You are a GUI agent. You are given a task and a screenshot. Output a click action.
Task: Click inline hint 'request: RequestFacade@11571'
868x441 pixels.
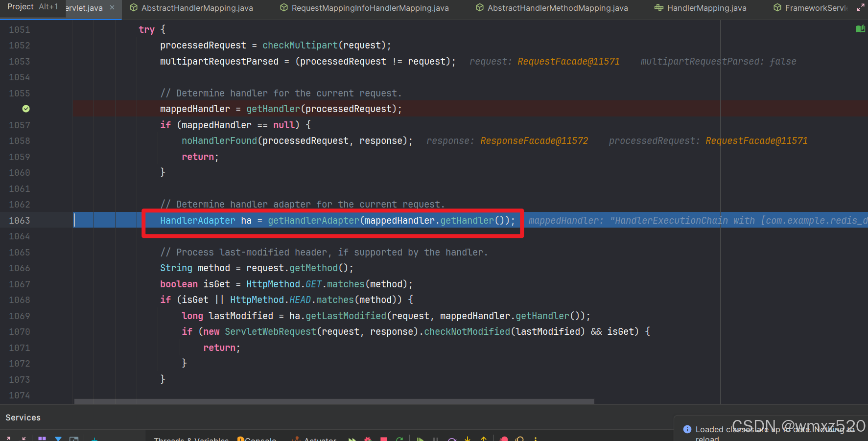544,61
